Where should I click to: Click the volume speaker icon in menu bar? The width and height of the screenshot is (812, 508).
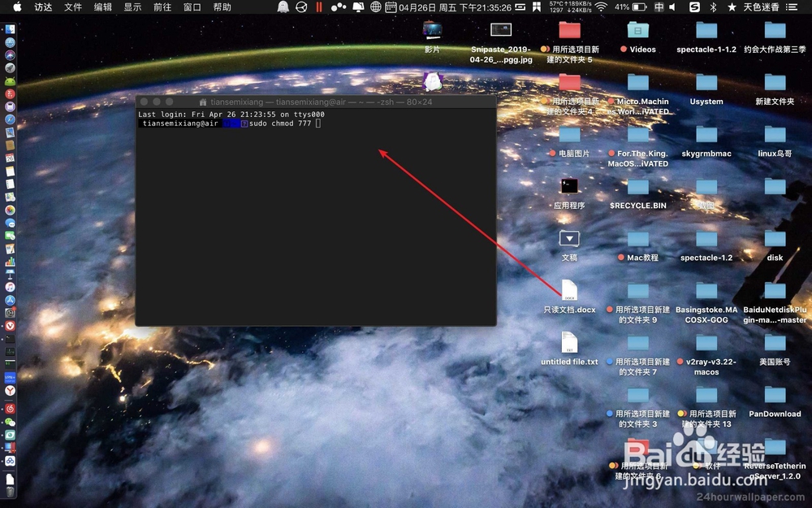pyautogui.click(x=672, y=7)
